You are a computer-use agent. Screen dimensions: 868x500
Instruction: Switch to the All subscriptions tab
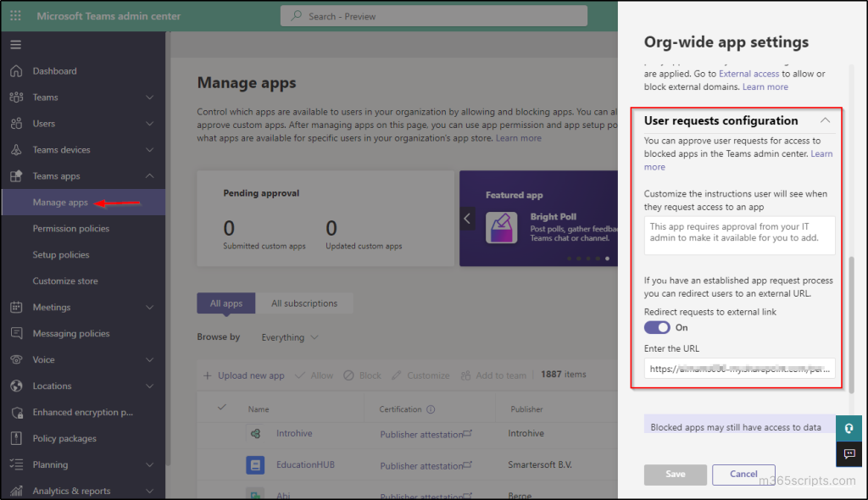[x=304, y=303]
